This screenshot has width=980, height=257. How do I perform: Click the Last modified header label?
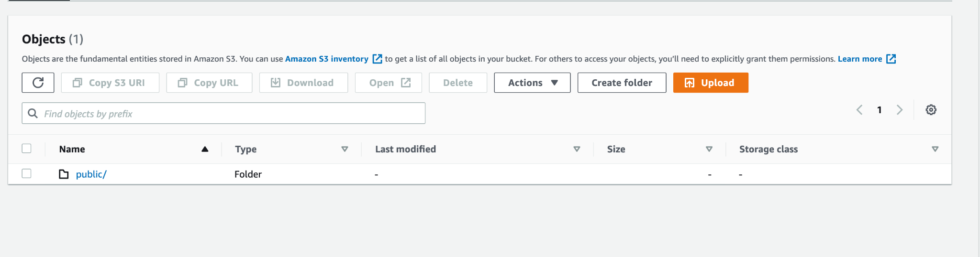click(x=405, y=149)
